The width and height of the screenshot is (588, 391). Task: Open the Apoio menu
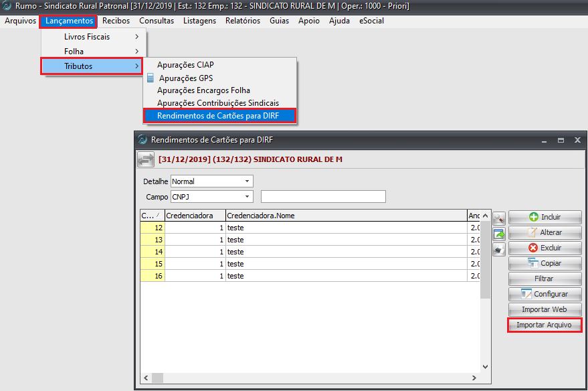(308, 21)
